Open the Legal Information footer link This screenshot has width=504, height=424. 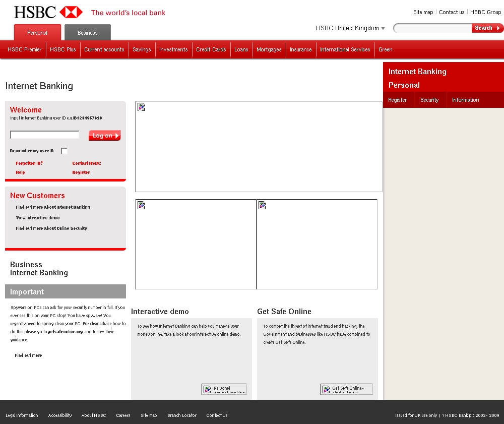pyautogui.click(x=22, y=415)
